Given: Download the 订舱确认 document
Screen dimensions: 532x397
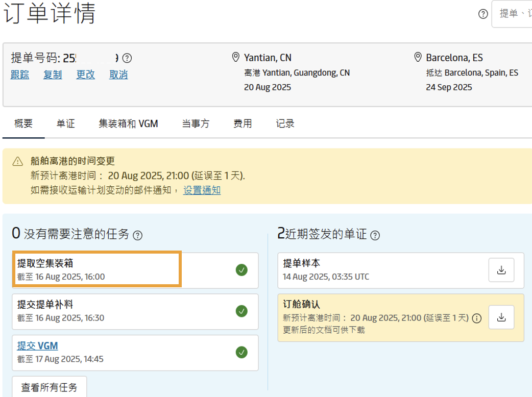Looking at the screenshot, I should click(501, 317).
